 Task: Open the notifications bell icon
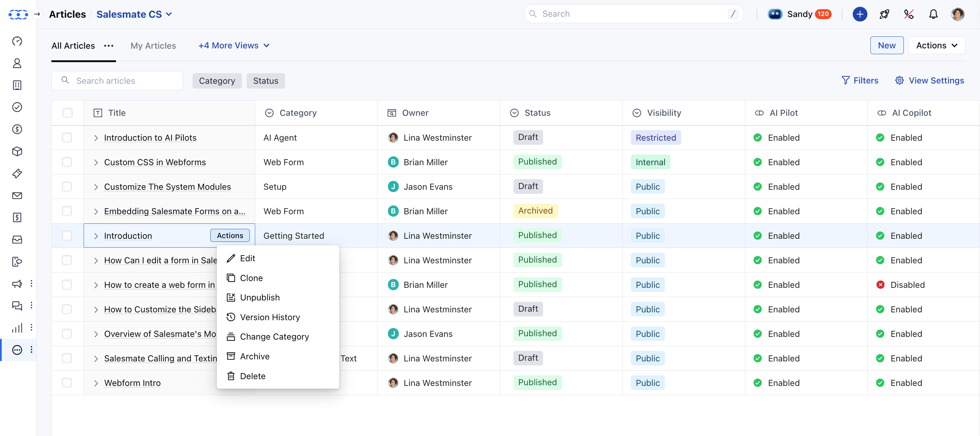[x=933, y=14]
